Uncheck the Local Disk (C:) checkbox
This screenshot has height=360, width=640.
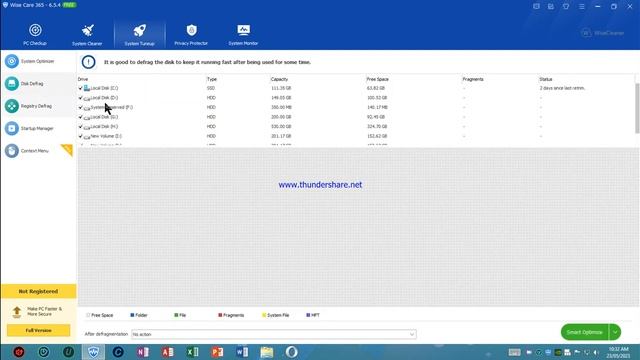coord(80,88)
